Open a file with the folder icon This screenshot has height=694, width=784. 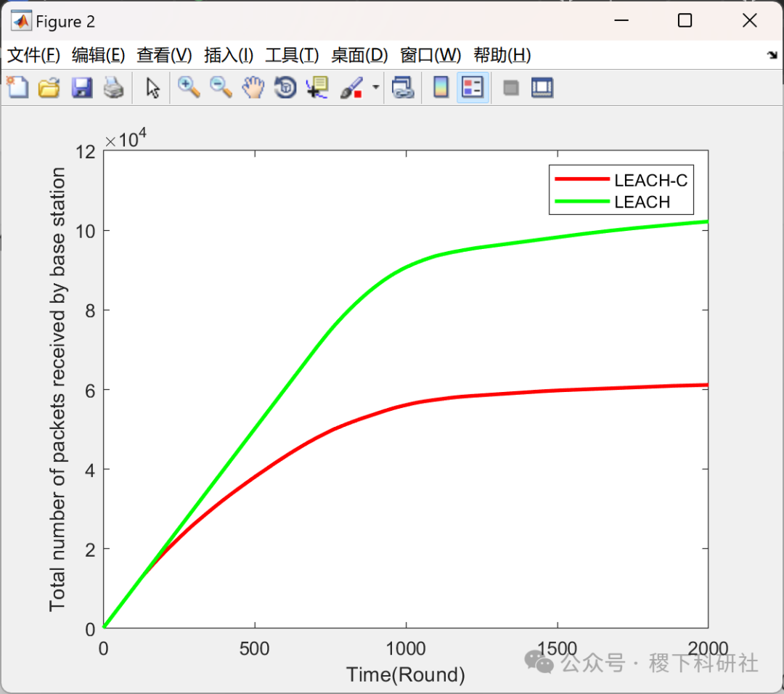[x=49, y=88]
